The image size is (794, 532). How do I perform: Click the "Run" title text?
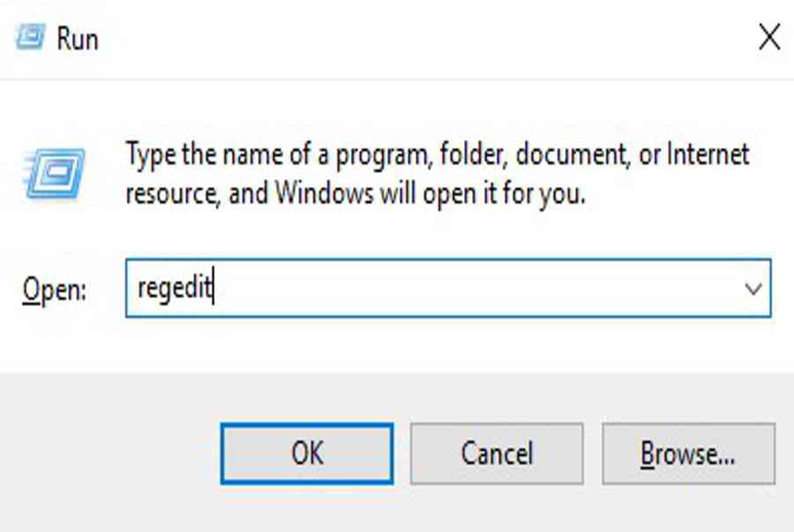78,39
